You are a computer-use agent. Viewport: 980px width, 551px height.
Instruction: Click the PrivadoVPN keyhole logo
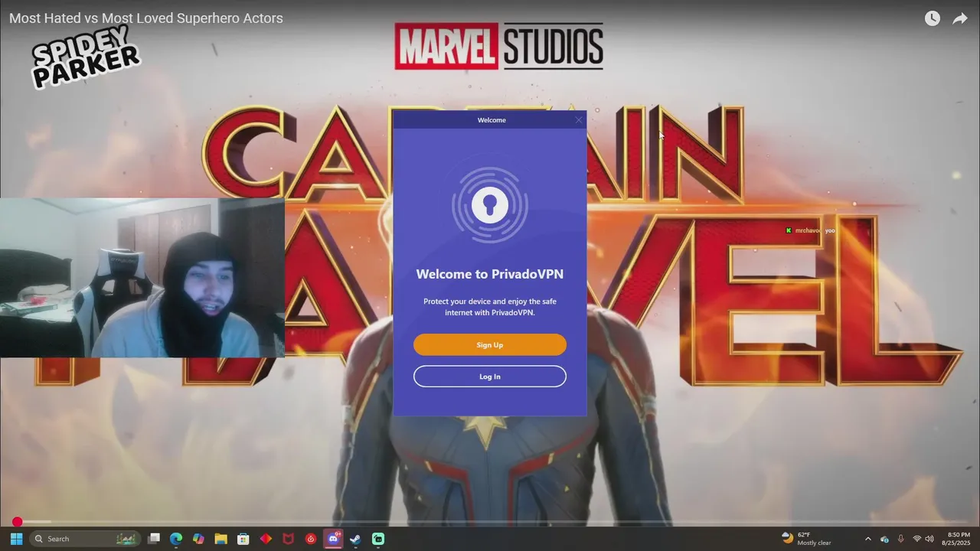click(x=490, y=205)
